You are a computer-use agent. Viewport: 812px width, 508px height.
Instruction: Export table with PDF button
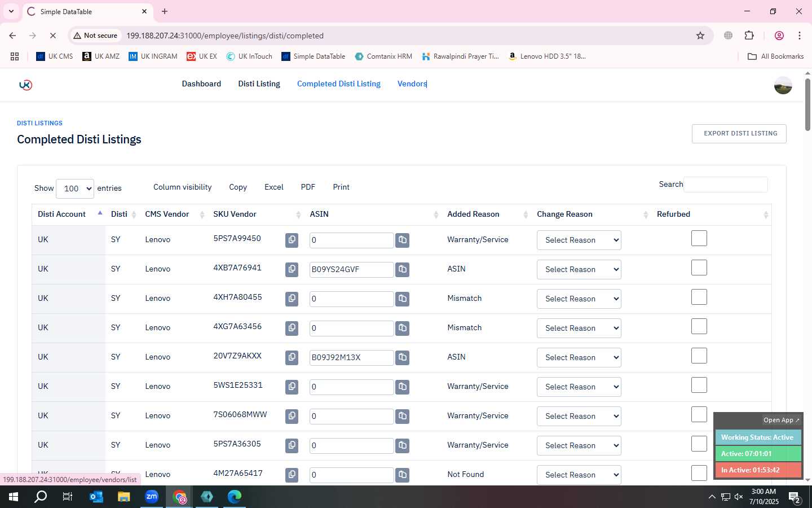point(308,187)
